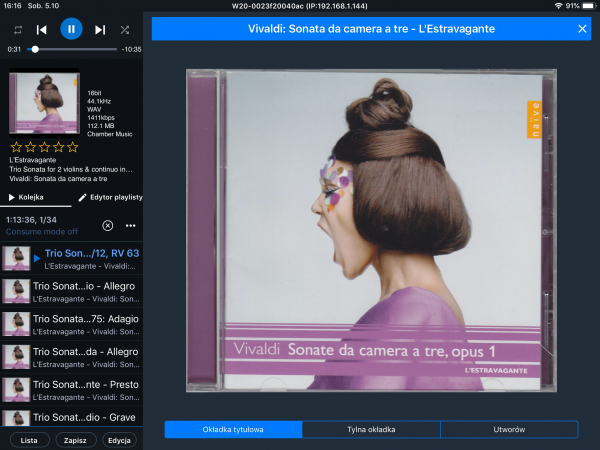Play track Trio Sonat...nte - Presto
The image size is (600, 450).
click(72, 390)
